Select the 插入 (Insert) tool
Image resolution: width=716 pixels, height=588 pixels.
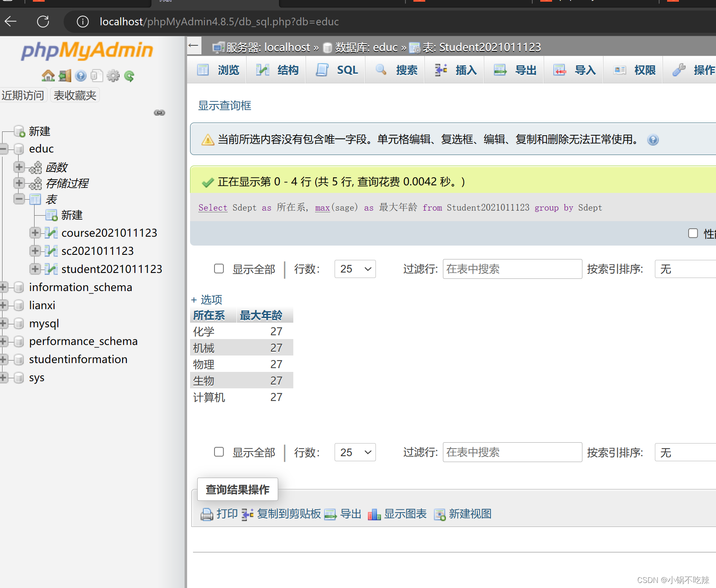pyautogui.click(x=454, y=70)
